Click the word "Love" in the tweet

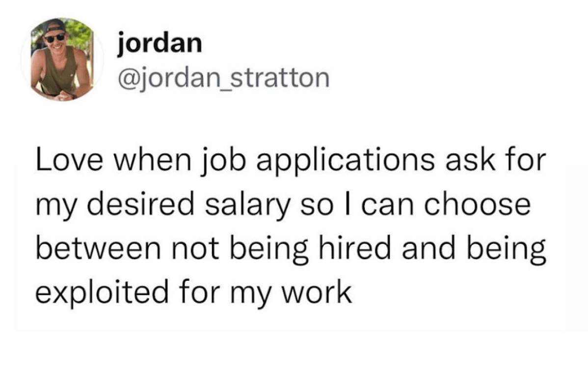pyautogui.click(x=69, y=160)
